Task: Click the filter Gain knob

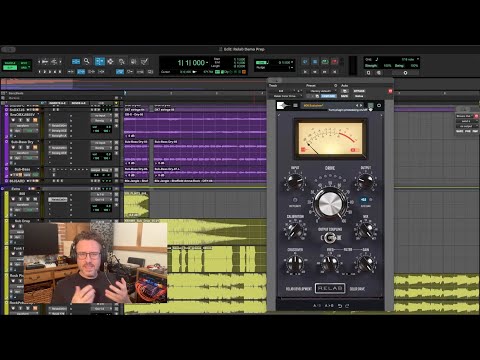Action: coord(366,263)
